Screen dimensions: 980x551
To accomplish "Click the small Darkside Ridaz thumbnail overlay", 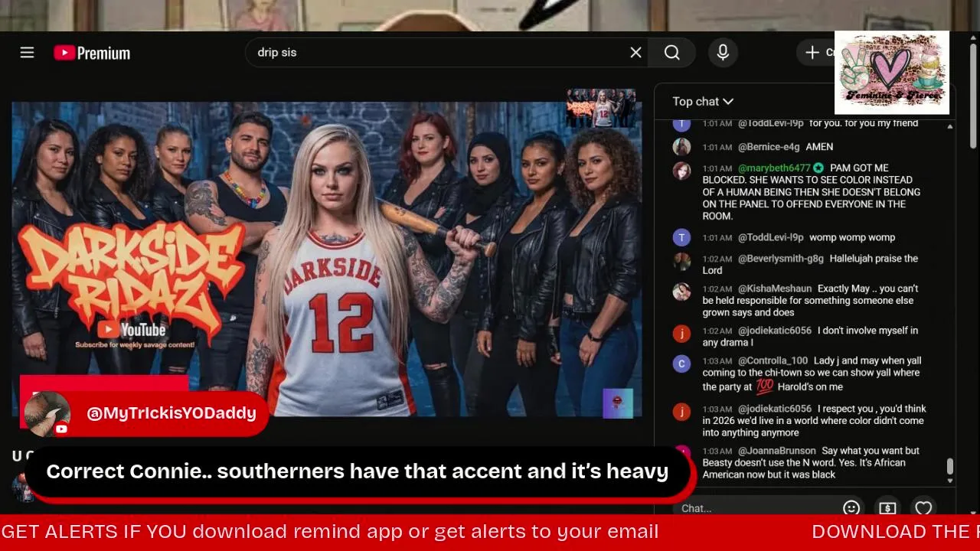I will (x=601, y=108).
